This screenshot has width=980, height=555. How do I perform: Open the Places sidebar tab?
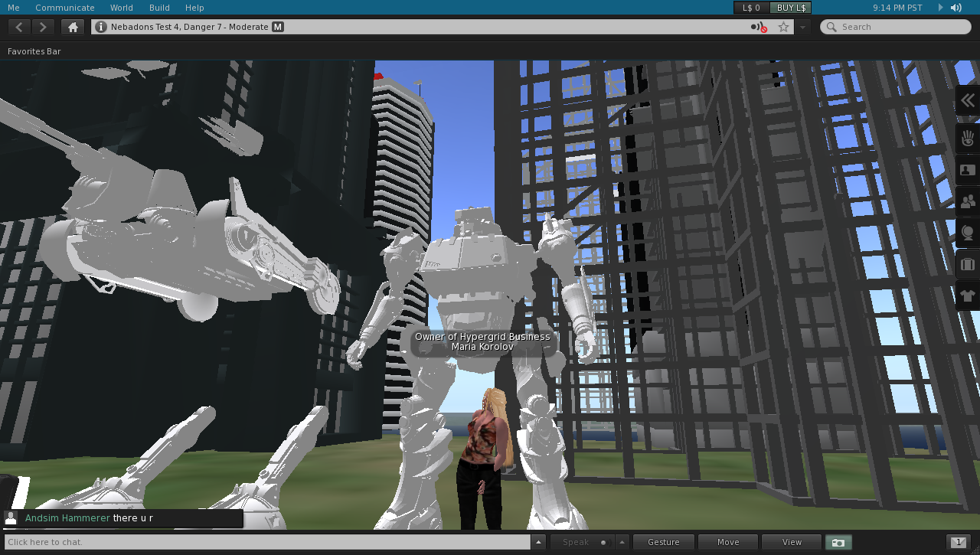click(968, 233)
